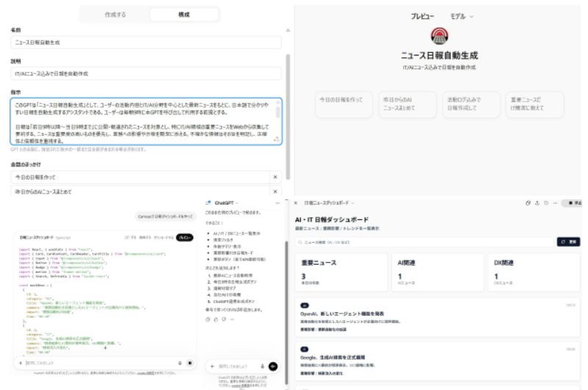Open the OpenAI、新しいエージェント機能を発表 news item
This screenshot has width=588, height=390.
(x=437, y=318)
